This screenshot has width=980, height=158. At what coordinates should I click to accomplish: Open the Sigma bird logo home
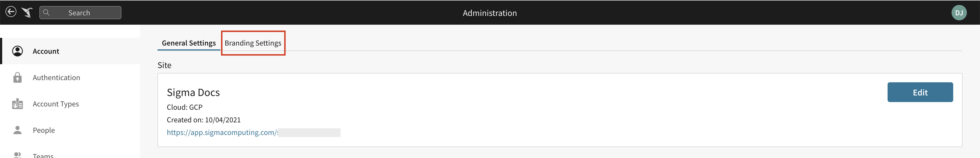tap(27, 13)
